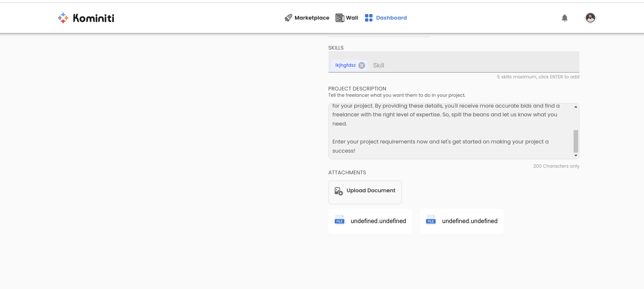Focus the Skill input field
This screenshot has width=644, height=289.
coord(459,65)
